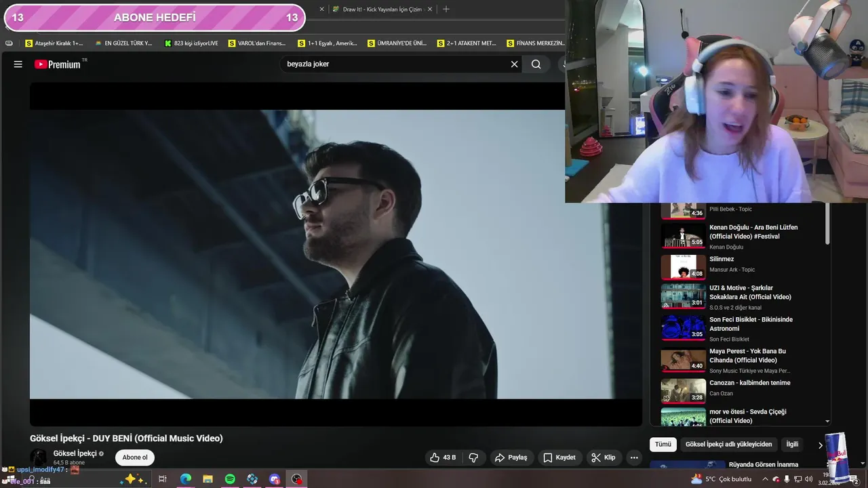Open microphone tray icon
The image size is (868, 488).
click(787, 479)
